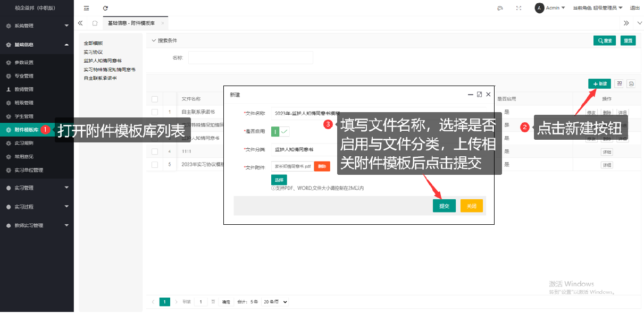
Task: Enter fullscreen using the expand icon
Action: tap(518, 8)
